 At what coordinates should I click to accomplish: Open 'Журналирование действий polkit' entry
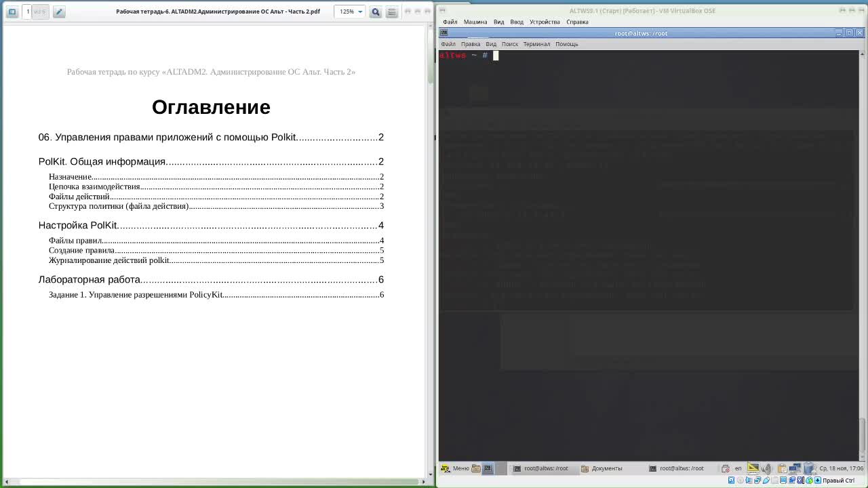216,260
